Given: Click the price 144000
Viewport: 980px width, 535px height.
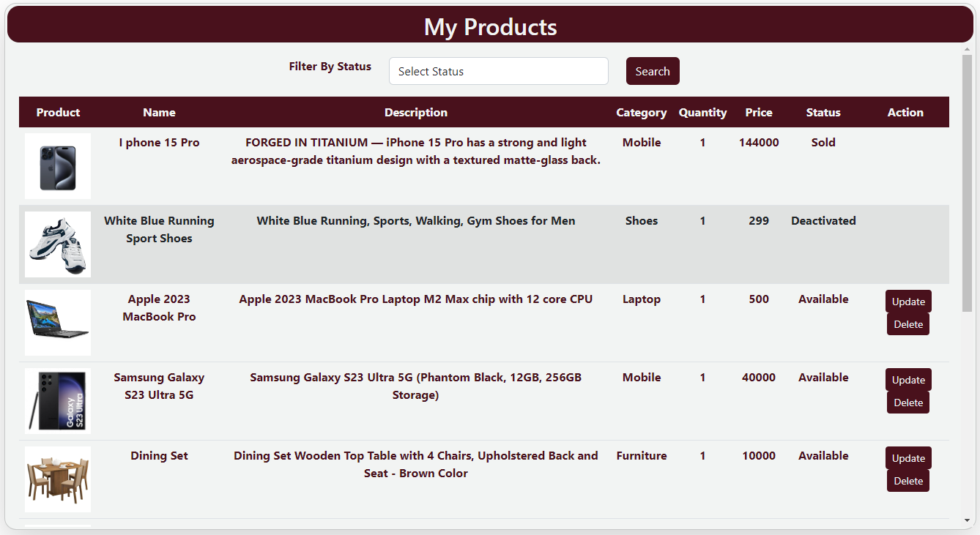Looking at the screenshot, I should pos(759,142).
